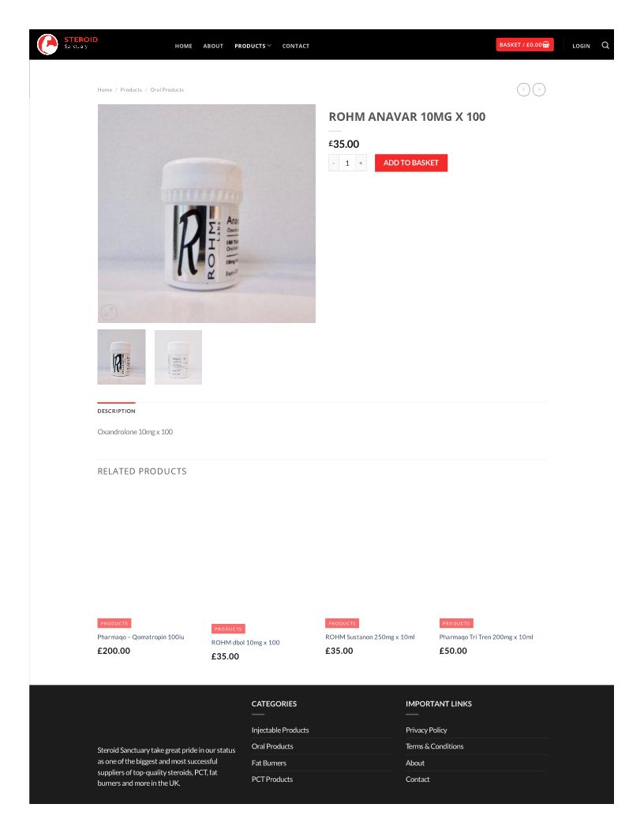
Task: Open the About menu item
Action: pyautogui.click(x=213, y=46)
